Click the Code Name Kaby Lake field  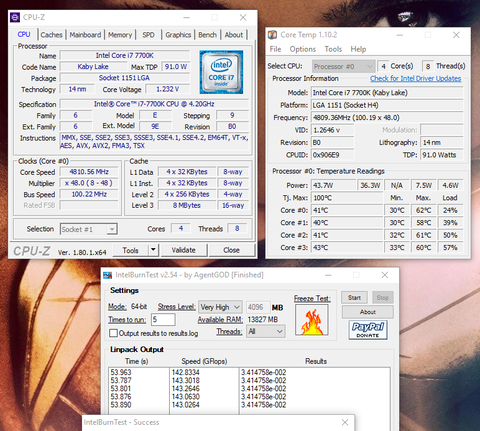[93, 67]
